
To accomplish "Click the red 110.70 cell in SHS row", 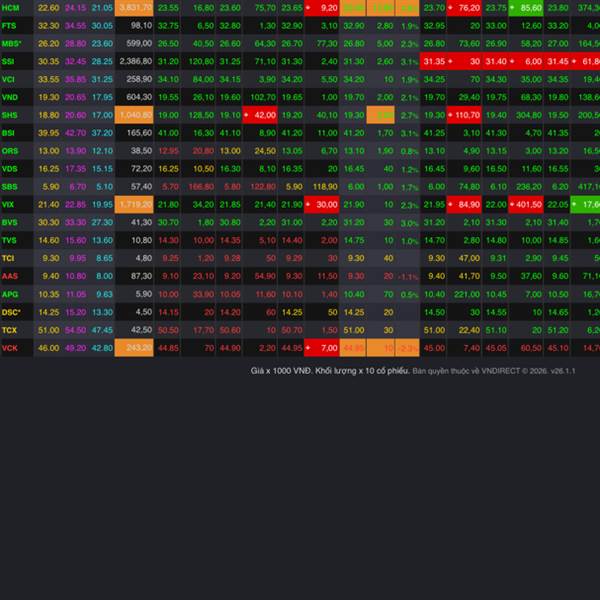I will tap(464, 115).
